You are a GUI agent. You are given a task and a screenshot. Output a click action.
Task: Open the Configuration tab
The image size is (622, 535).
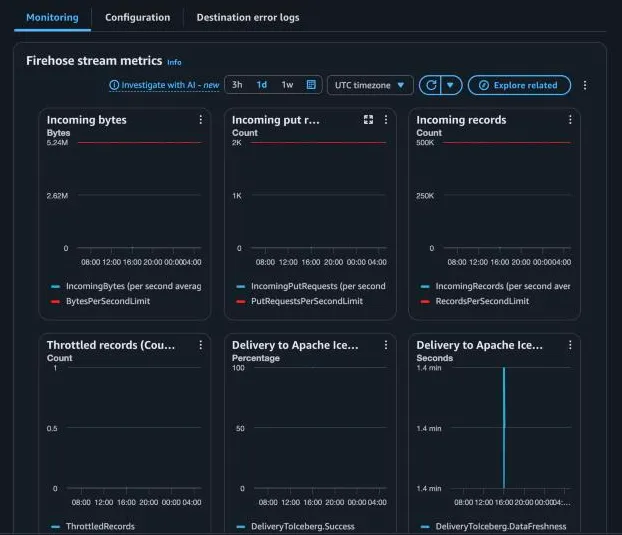[137, 17]
